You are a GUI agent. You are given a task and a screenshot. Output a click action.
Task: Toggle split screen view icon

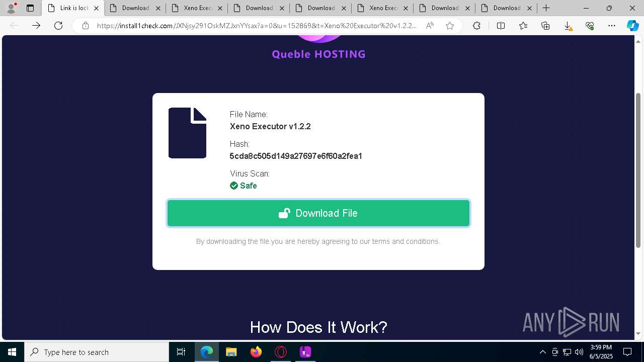[x=501, y=26]
